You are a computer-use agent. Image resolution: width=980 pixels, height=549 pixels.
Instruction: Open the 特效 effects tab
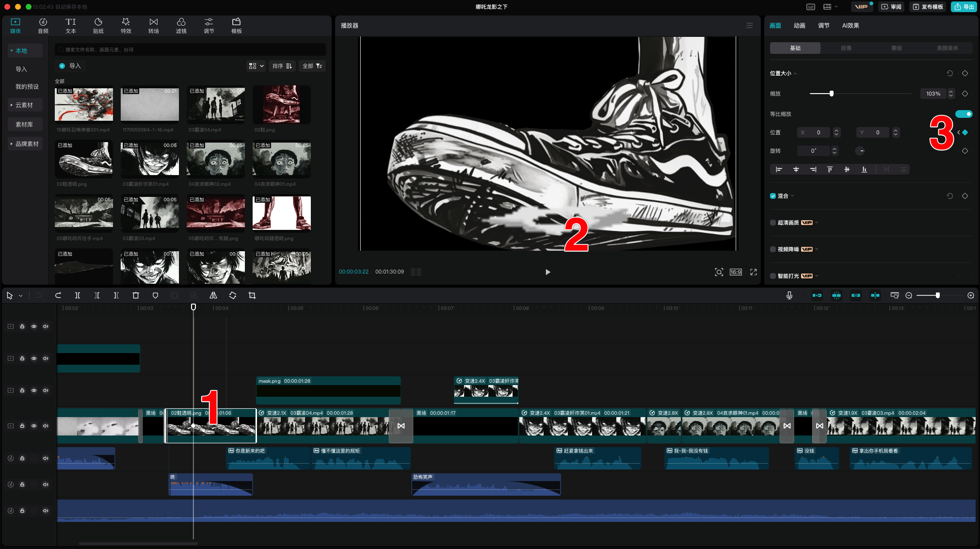pos(126,26)
